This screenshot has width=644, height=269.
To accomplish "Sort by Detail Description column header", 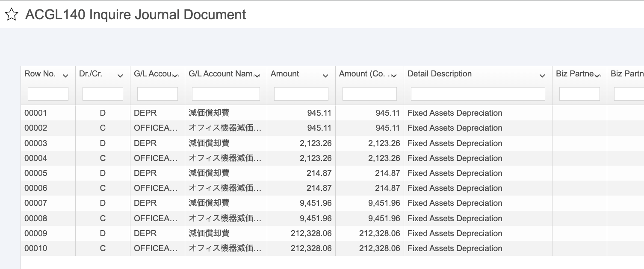I will tap(440, 74).
